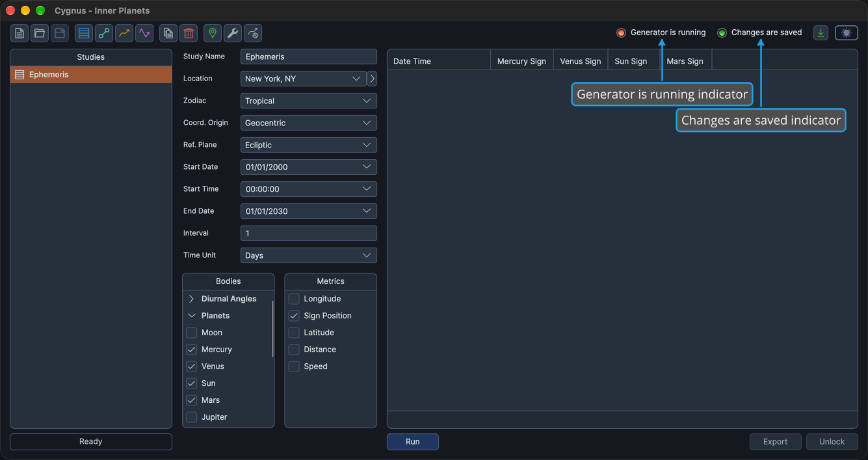
Task: Enable the Longitude metric checkbox
Action: coord(294,299)
